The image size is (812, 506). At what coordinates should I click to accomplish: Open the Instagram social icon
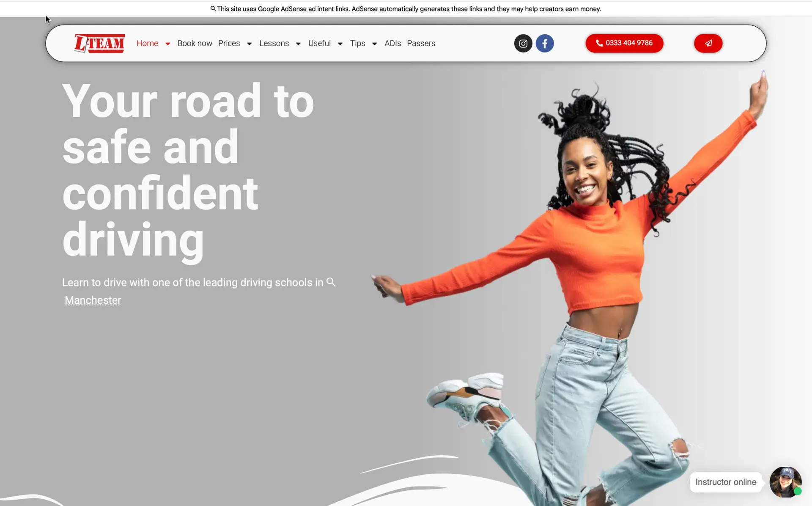[523, 43]
